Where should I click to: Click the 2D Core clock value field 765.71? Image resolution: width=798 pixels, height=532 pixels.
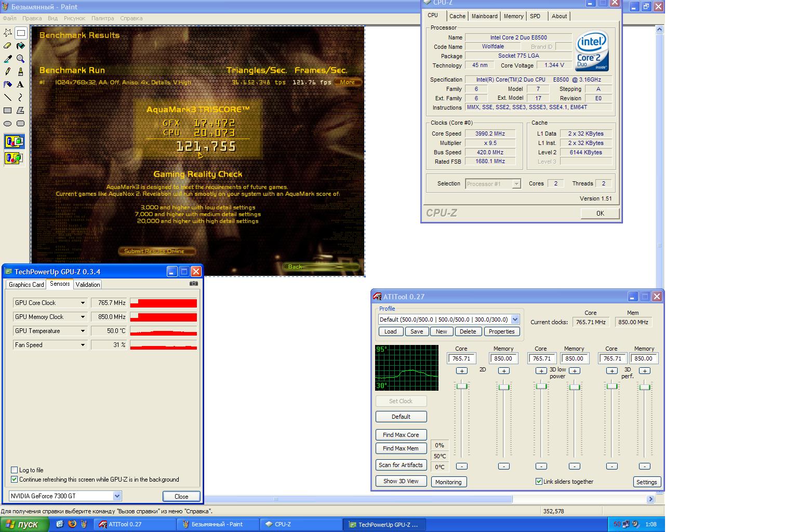(461, 358)
